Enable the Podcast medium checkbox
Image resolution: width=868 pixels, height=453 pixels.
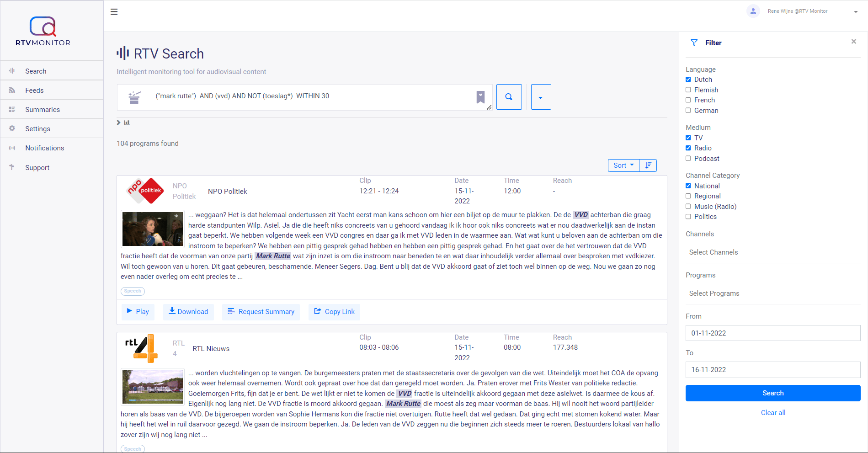pos(688,158)
